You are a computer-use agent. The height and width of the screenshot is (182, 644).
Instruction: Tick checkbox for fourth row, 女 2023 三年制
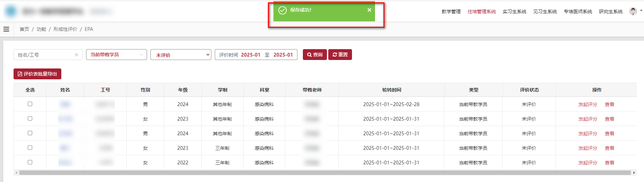(x=30, y=148)
